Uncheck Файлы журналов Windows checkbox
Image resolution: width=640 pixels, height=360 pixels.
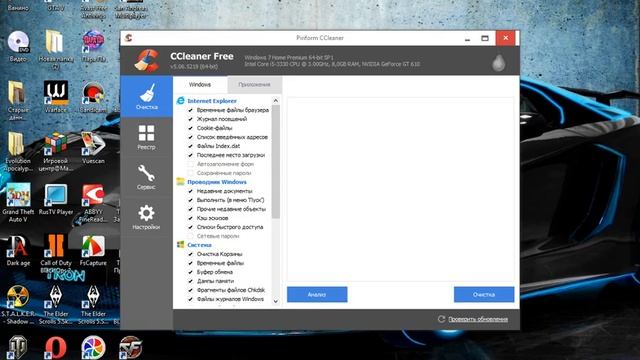point(191,299)
